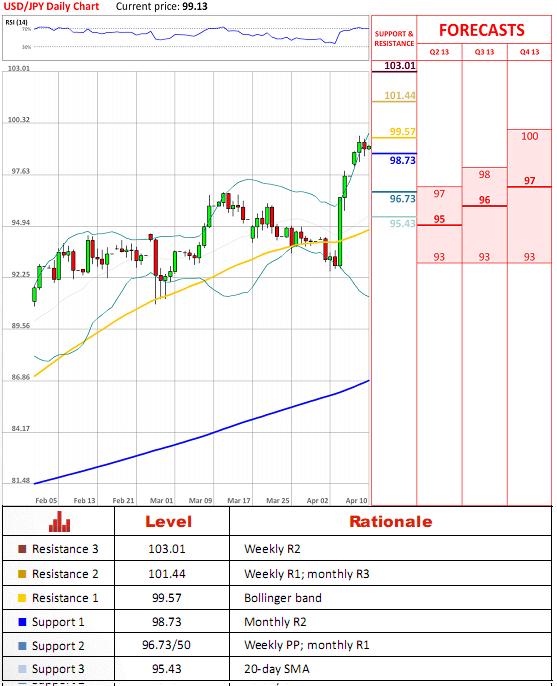Click the USD/JPY Daily Chart title
Image resolution: width=557 pixels, height=686 pixels.
point(52,6)
